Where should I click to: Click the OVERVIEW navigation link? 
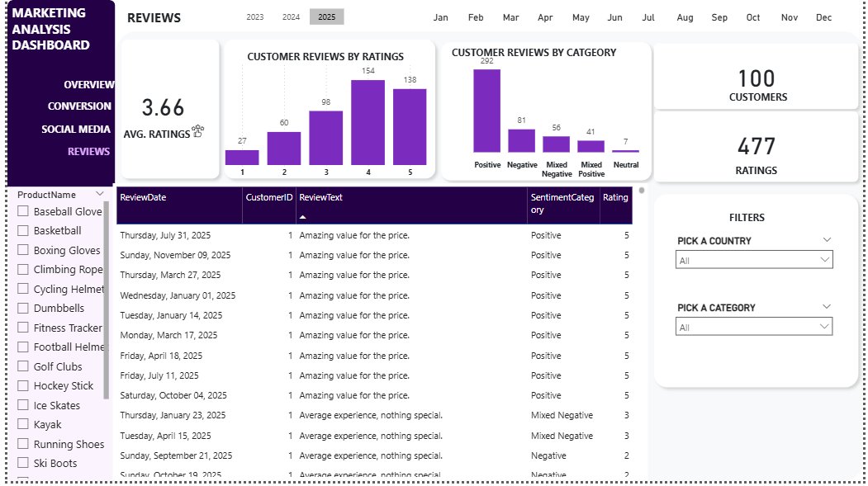tap(90, 84)
